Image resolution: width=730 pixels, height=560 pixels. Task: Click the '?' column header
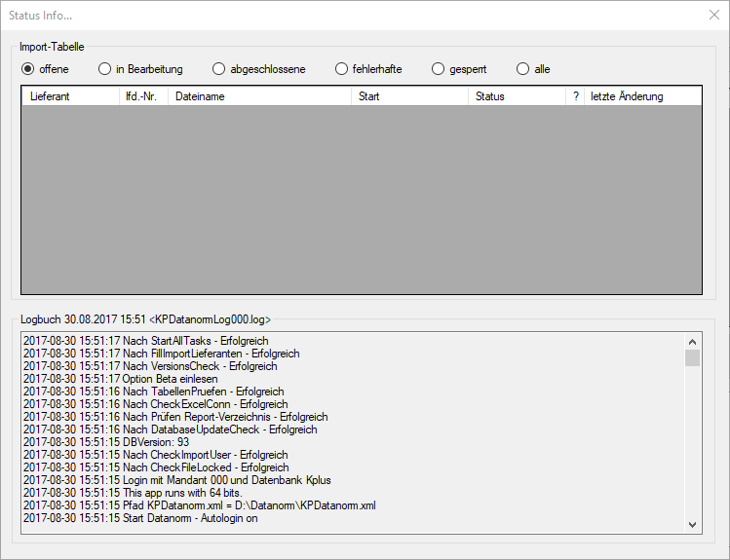[575, 96]
